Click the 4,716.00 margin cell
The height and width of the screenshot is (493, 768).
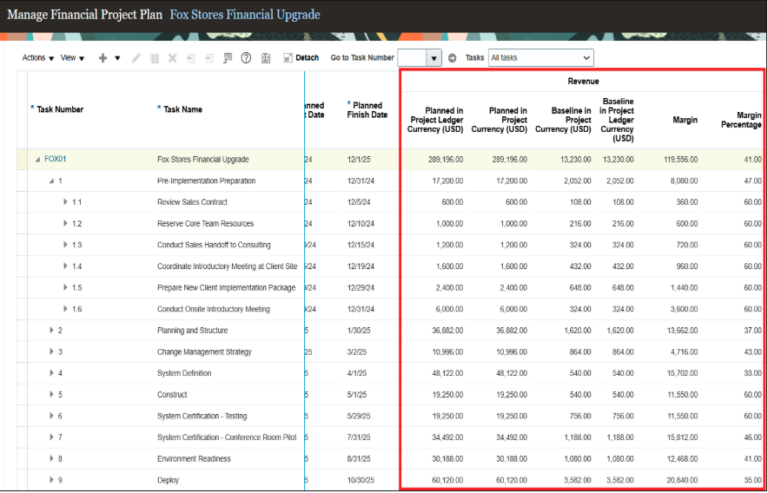point(683,352)
